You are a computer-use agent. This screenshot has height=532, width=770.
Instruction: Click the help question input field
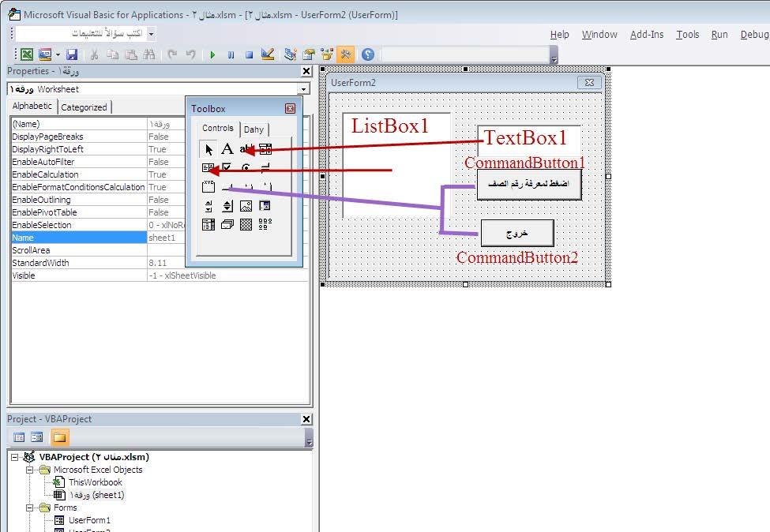[x=81, y=34]
